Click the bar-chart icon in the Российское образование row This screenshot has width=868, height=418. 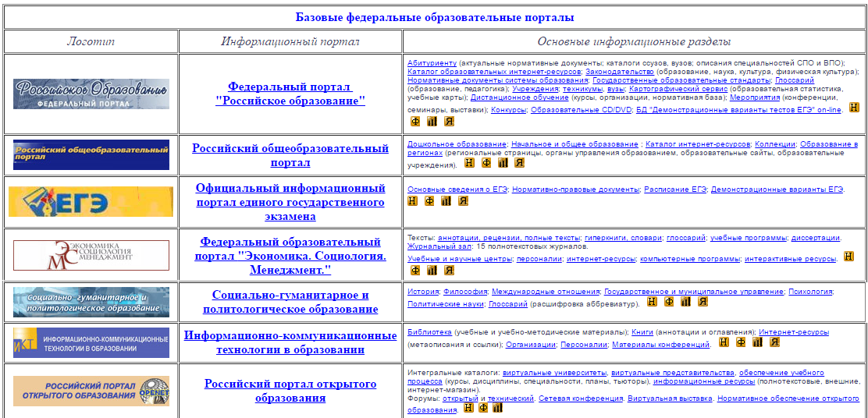(432, 121)
